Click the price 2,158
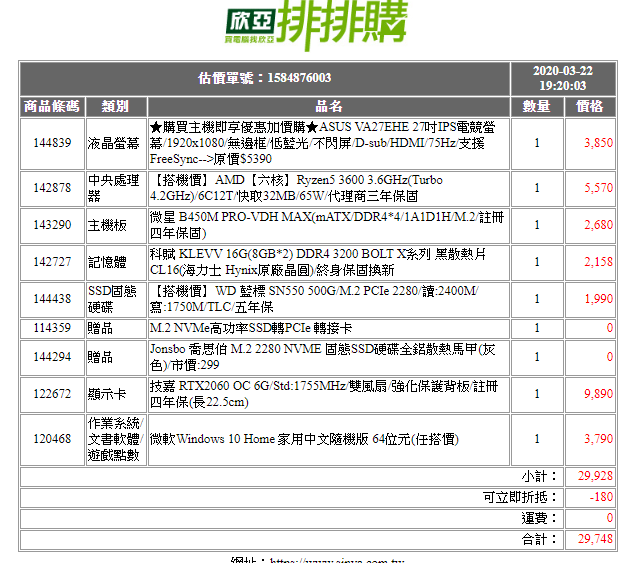 click(598, 262)
